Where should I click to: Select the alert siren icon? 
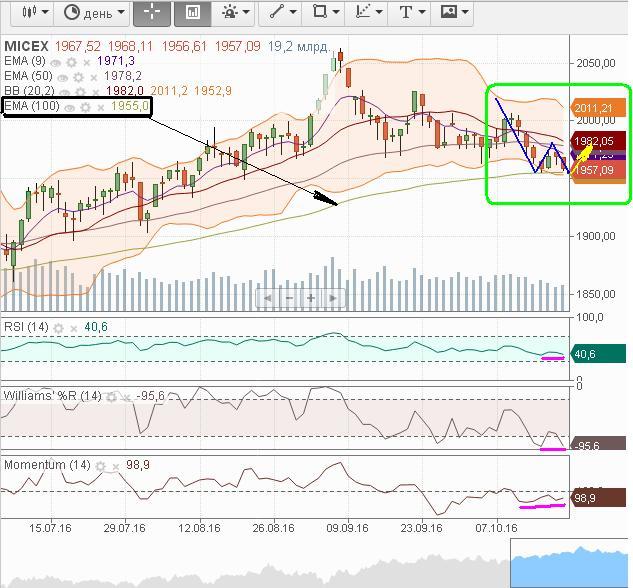tap(230, 12)
